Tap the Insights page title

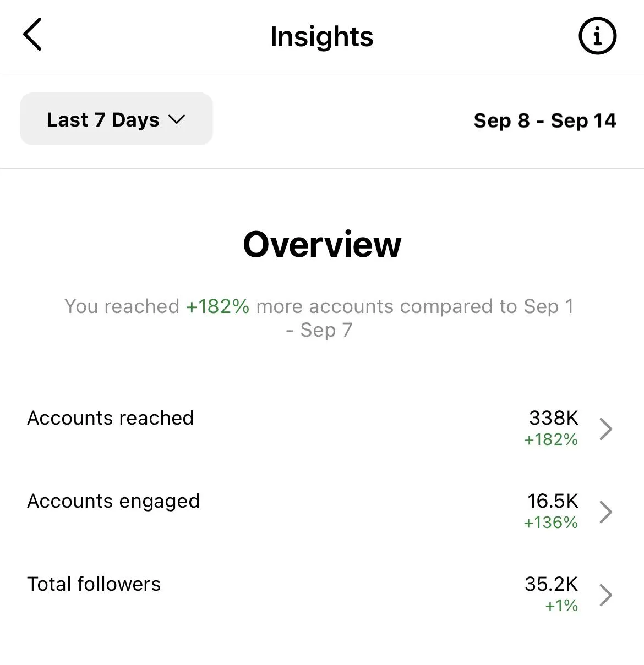point(322,37)
